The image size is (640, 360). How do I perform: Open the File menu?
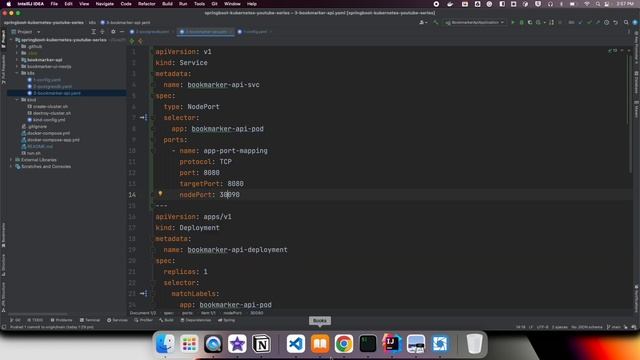(54, 4)
